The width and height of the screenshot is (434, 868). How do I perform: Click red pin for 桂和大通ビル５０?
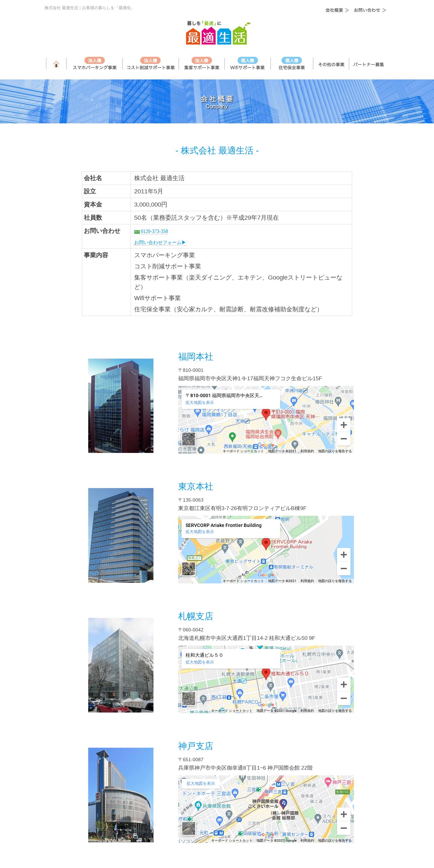coord(266,673)
